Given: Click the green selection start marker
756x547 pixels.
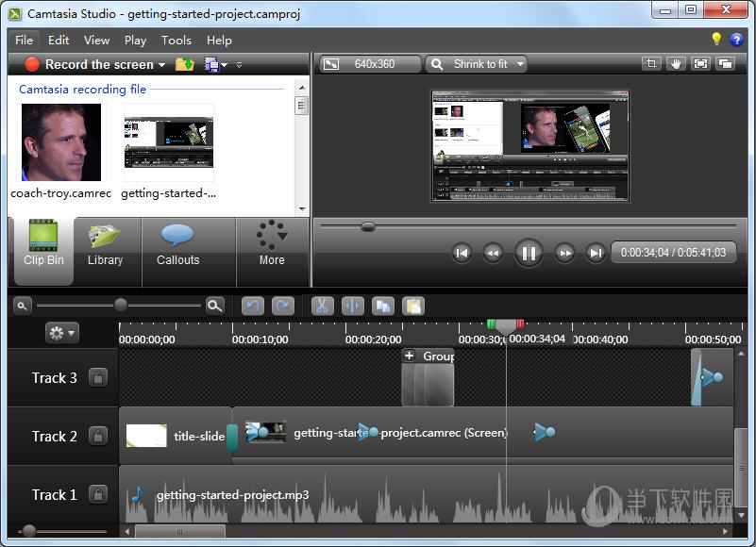Looking at the screenshot, I should pyautogui.click(x=491, y=323).
